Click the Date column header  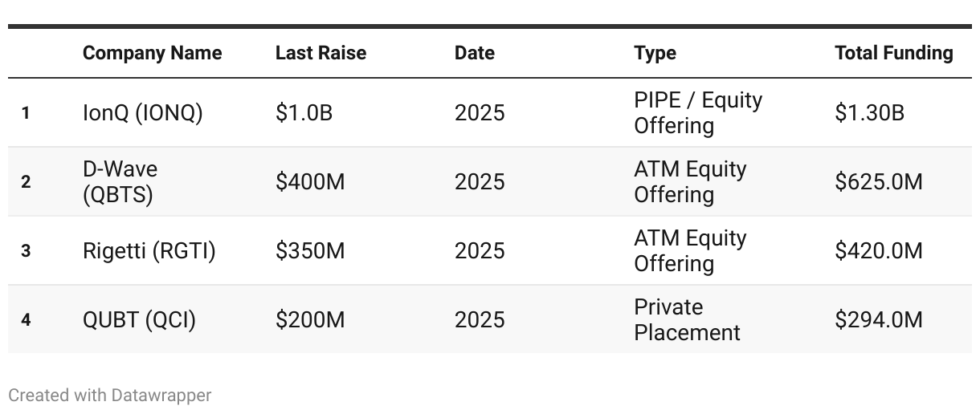click(474, 53)
